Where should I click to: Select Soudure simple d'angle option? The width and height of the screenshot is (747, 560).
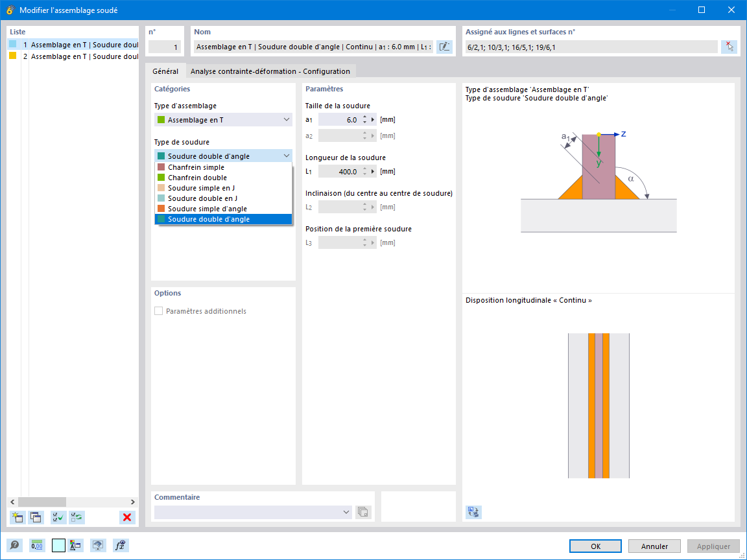[224, 209]
